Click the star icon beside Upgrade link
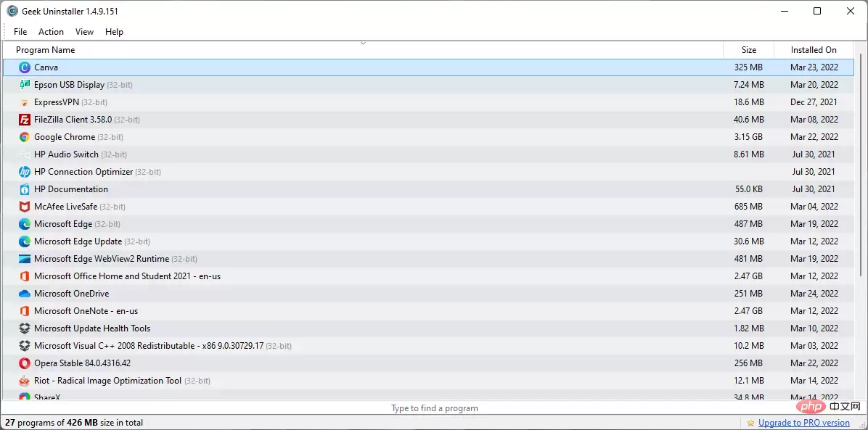 750,423
